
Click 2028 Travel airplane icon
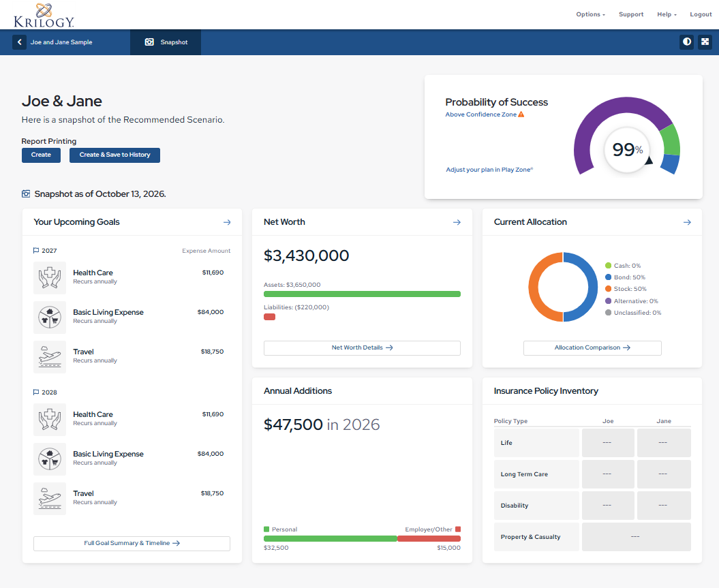click(x=50, y=498)
